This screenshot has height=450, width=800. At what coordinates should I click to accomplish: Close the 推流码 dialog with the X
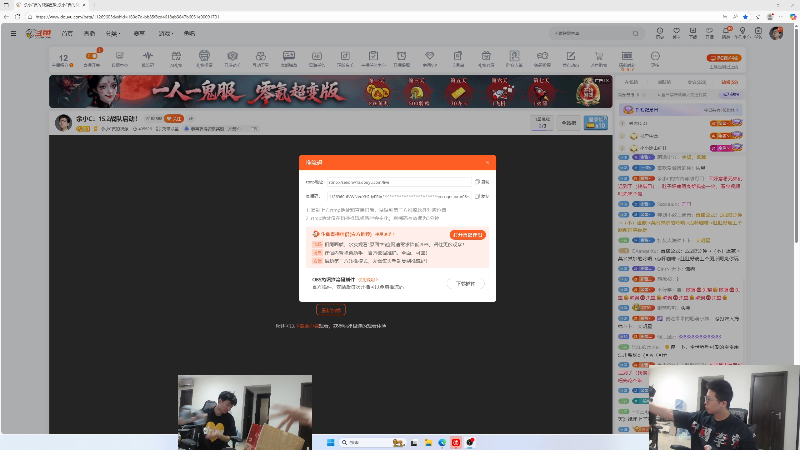tap(487, 163)
